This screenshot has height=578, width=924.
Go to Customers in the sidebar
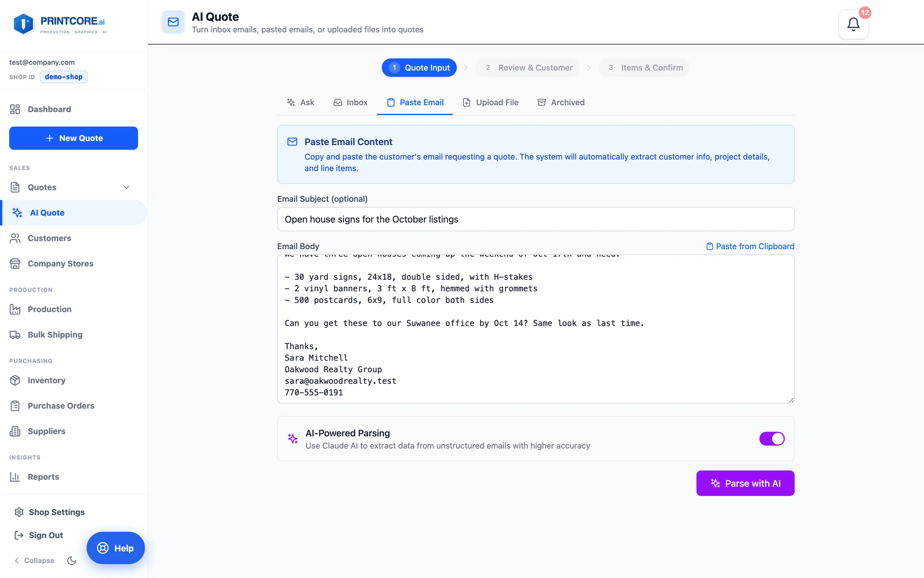coord(74,238)
